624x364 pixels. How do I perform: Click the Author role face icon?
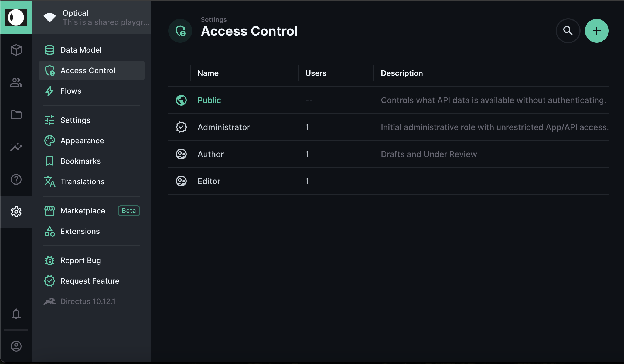181,154
